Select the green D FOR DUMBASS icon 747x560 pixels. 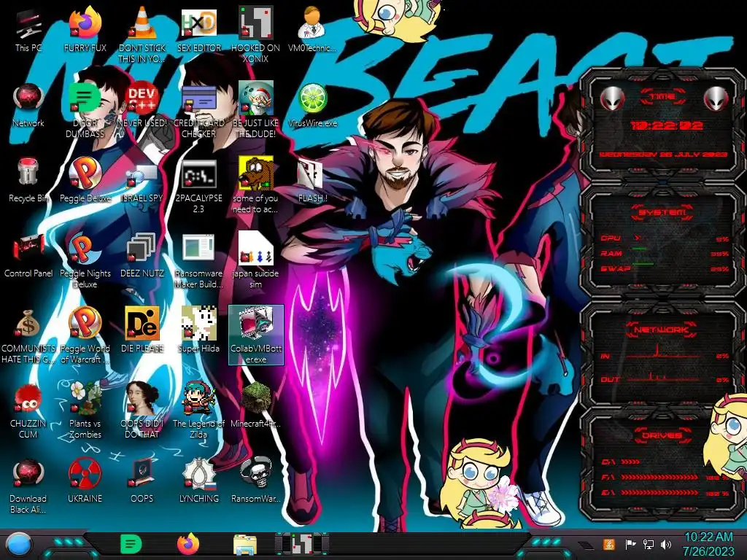tap(85, 109)
